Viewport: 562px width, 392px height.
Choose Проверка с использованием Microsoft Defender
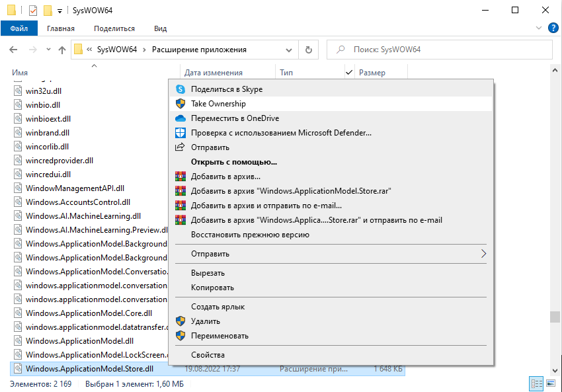(x=331, y=133)
